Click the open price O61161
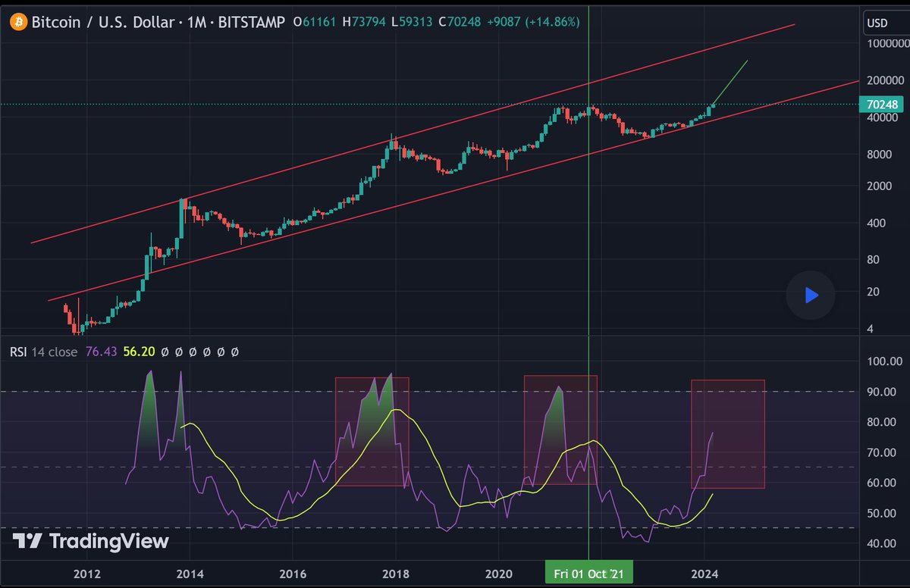910x588 pixels. [313, 22]
